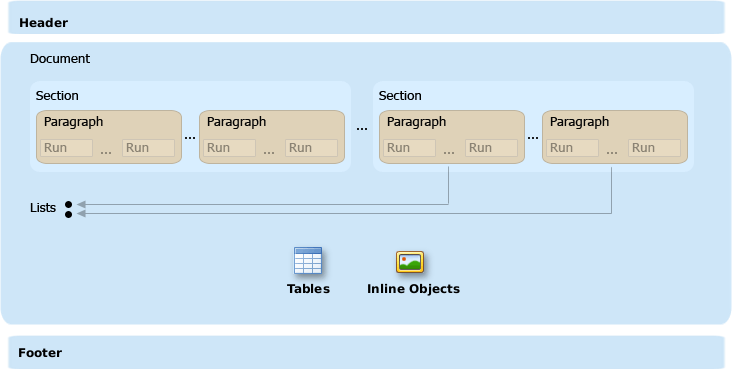Select the last Paragraph box on the right

(614, 137)
